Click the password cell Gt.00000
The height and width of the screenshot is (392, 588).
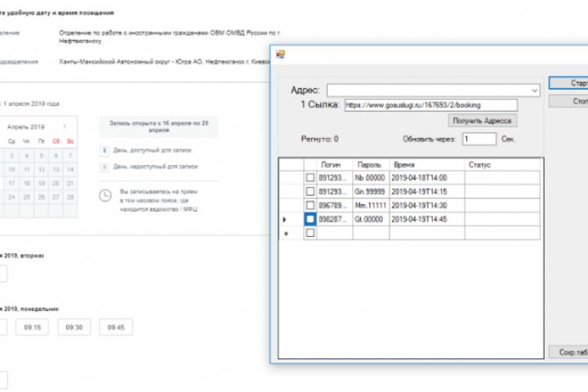click(372, 220)
